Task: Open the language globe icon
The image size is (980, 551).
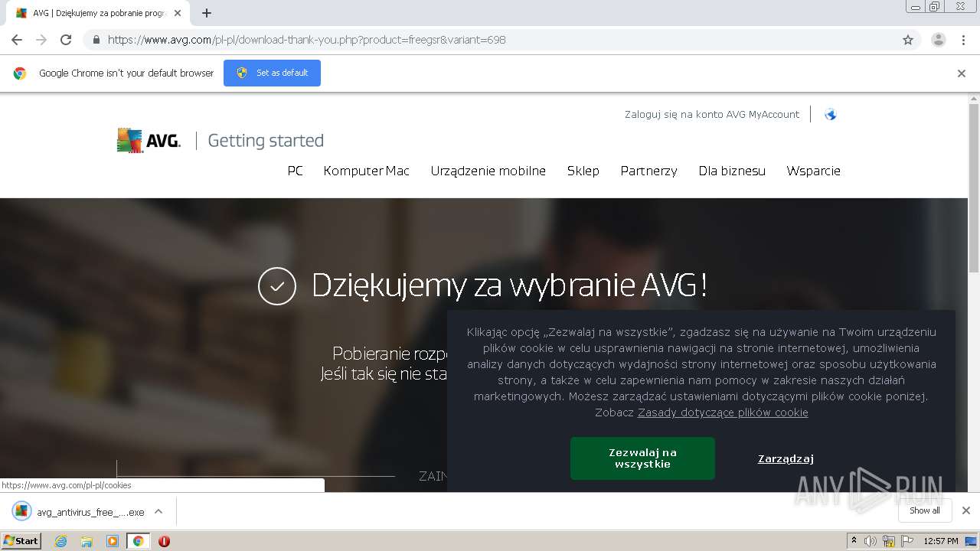Action: point(831,115)
